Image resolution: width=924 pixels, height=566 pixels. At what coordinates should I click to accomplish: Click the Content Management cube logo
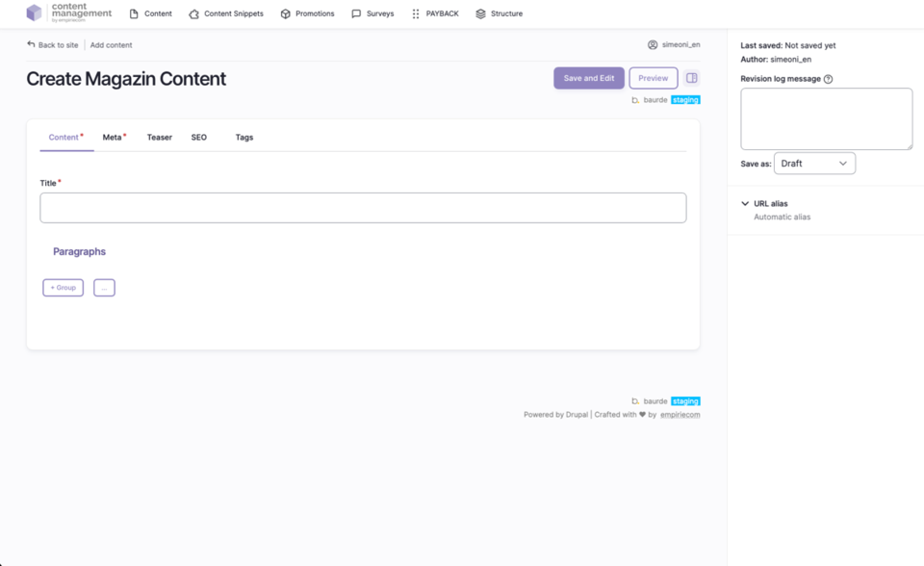tap(35, 13)
